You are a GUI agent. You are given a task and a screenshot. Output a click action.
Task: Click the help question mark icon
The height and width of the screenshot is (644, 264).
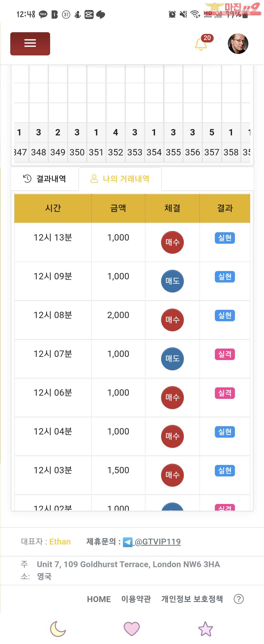point(238,599)
